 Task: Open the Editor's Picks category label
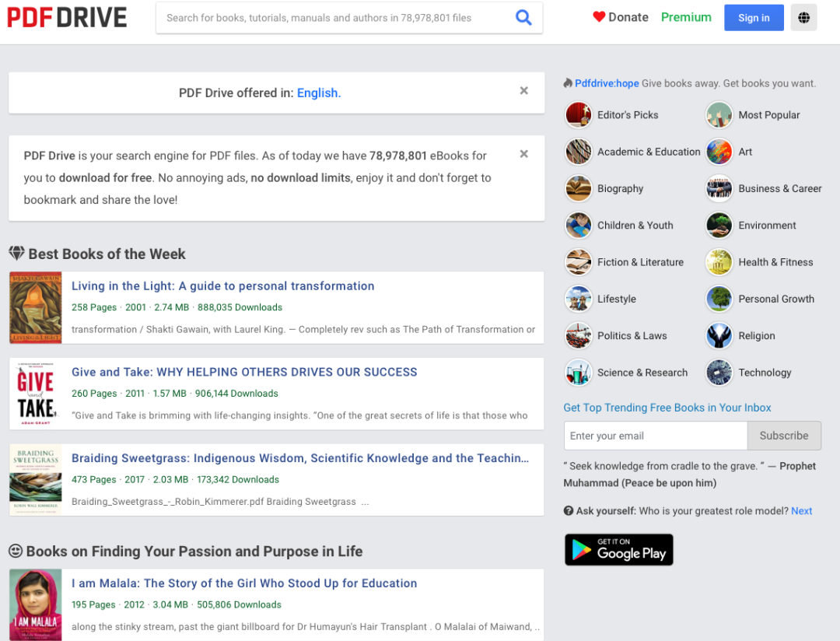point(628,114)
